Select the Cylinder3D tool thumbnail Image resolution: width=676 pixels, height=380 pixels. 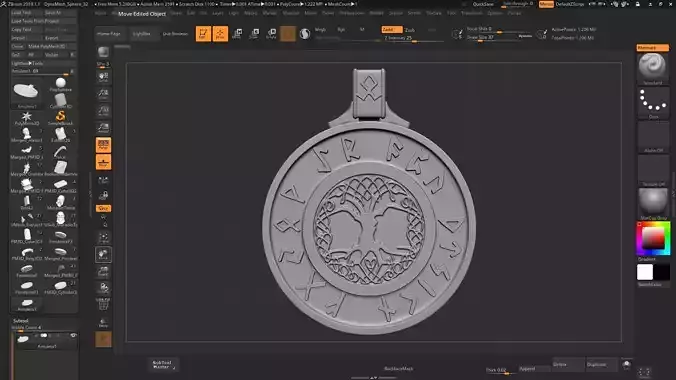tap(61, 101)
